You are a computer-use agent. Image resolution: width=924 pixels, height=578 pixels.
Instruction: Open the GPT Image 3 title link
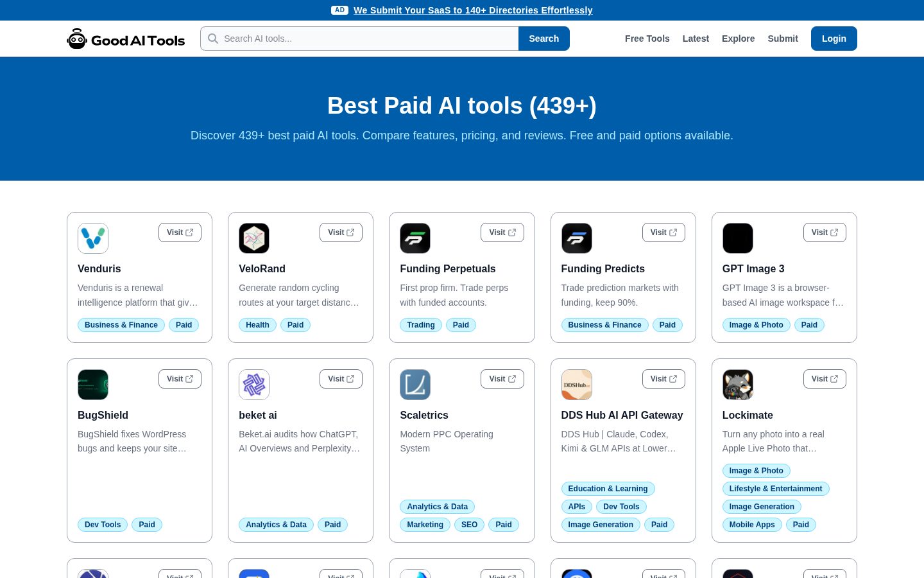coord(753,268)
